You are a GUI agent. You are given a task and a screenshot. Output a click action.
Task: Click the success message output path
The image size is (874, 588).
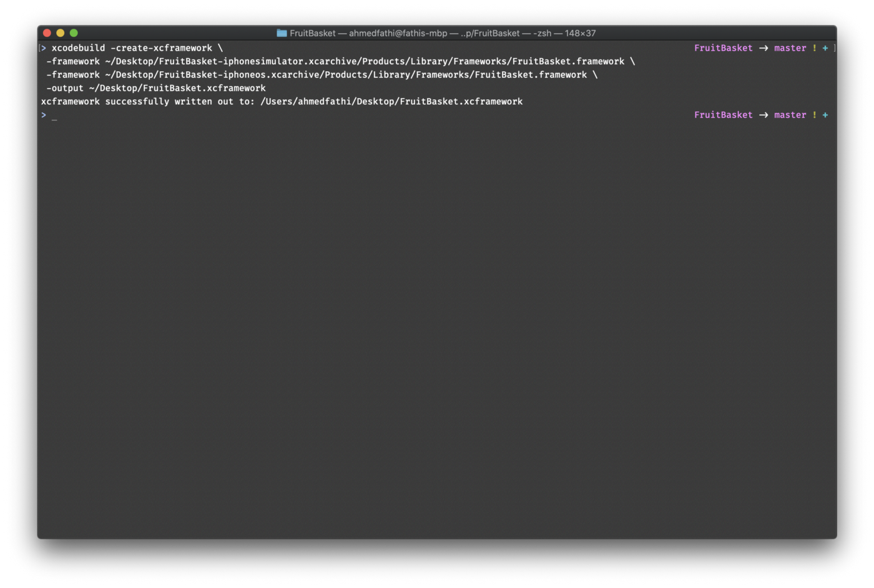(x=391, y=101)
